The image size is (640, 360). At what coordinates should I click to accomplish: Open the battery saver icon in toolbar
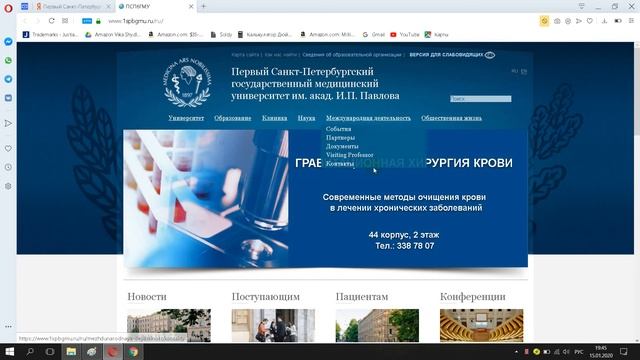tap(618, 21)
